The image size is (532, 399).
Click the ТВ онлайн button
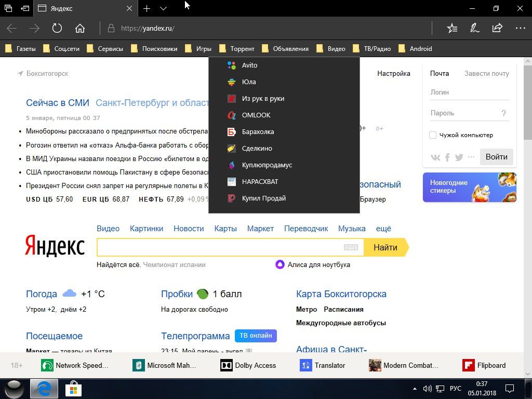pos(256,336)
